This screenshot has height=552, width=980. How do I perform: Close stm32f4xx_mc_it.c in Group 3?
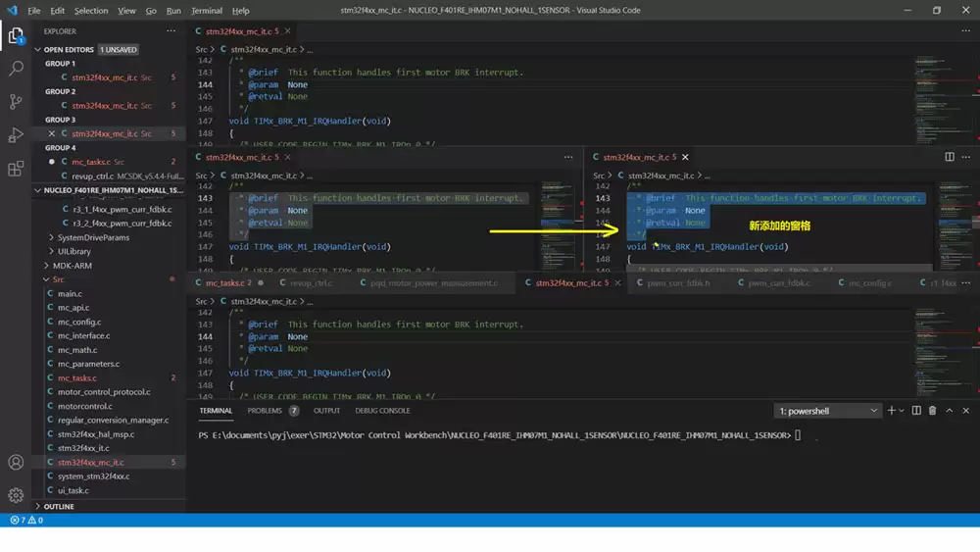pyautogui.click(x=52, y=133)
